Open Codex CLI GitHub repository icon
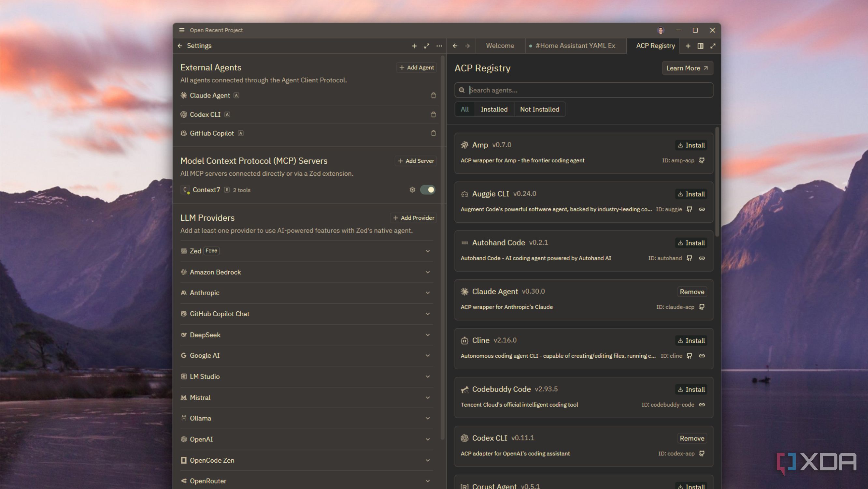Viewport: 868px width, 489px height. 702,453
